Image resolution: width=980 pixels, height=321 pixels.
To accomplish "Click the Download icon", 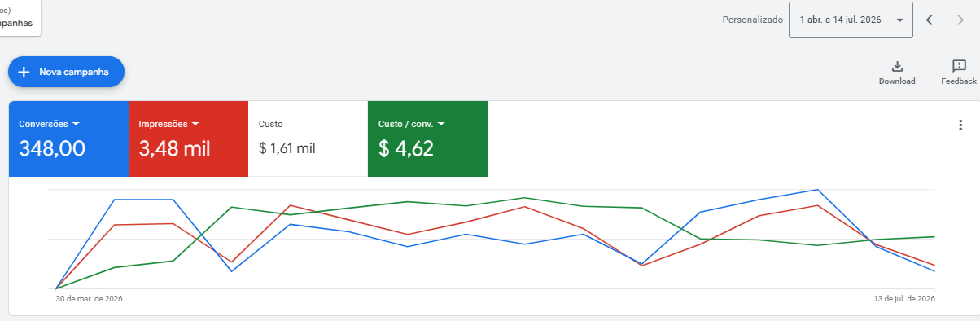I will (897, 67).
